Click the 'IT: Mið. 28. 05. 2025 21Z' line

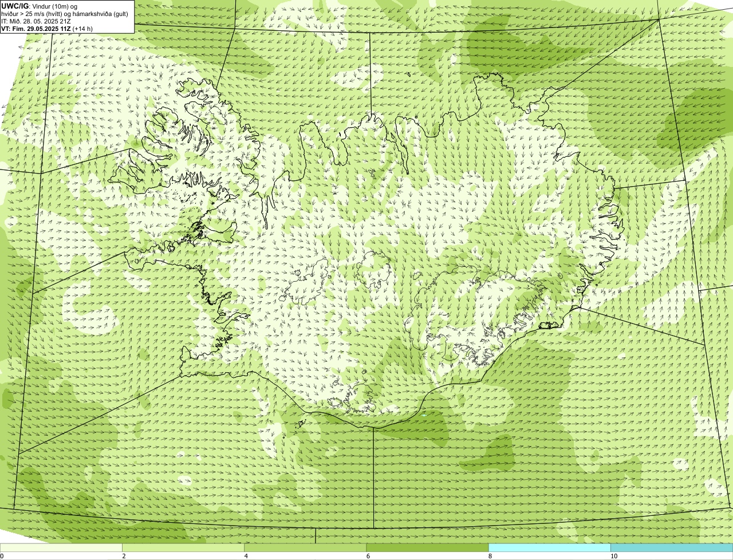[36, 21]
